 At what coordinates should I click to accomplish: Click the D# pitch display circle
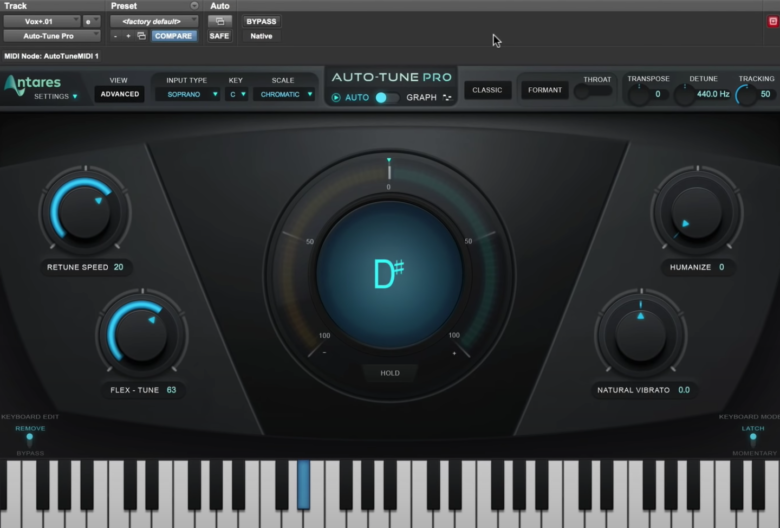390,274
